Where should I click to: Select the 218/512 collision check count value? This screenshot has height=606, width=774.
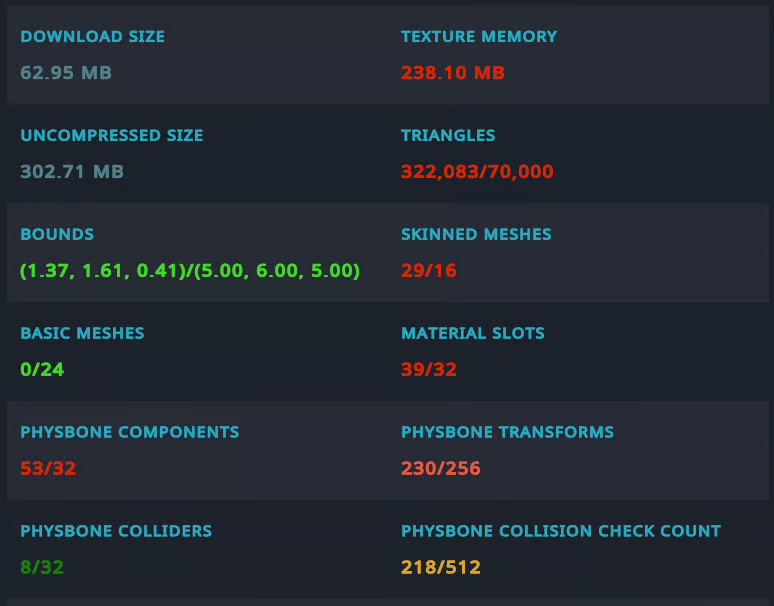(440, 567)
